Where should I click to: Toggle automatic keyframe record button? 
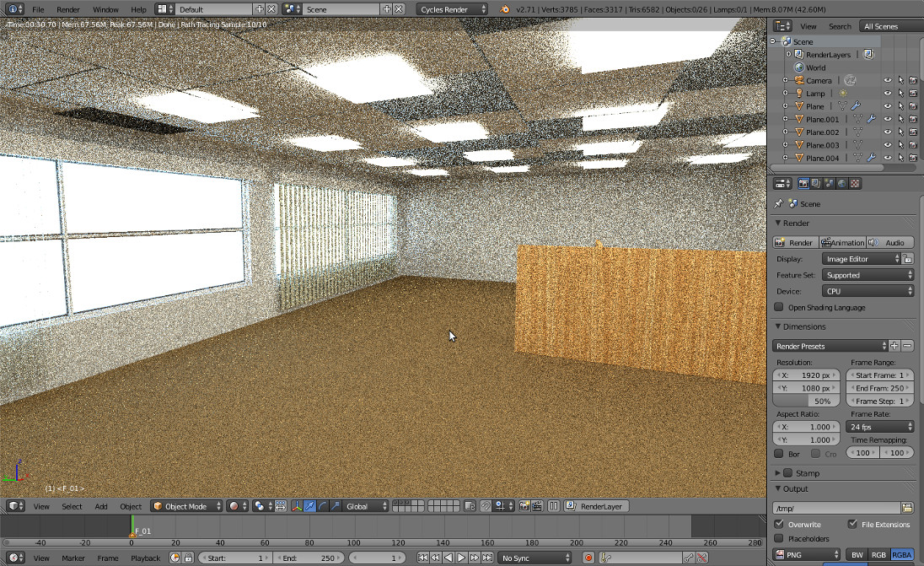pyautogui.click(x=588, y=558)
